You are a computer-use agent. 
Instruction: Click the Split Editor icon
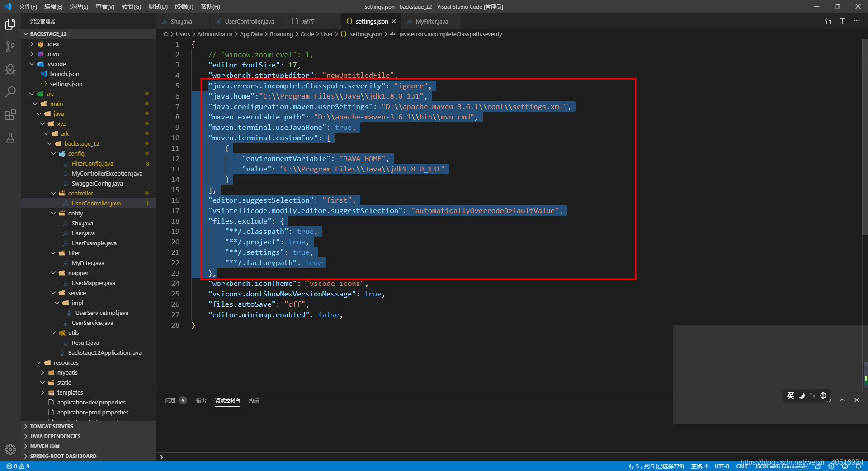(x=842, y=21)
